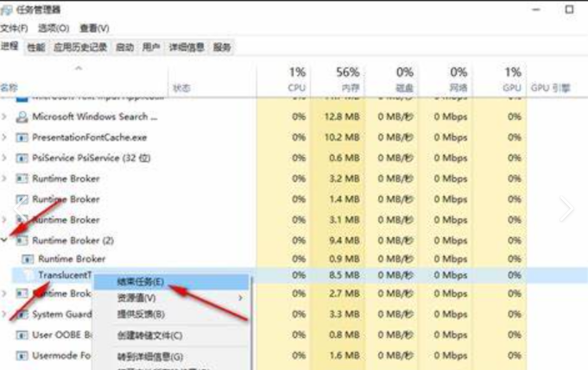588x370 pixels.
Task: Expand the PresentationFontCache.exe process
Action: coord(4,137)
